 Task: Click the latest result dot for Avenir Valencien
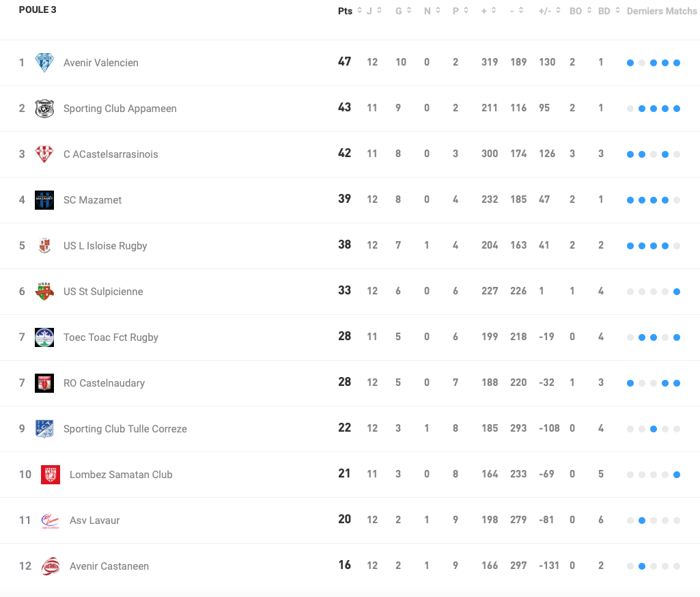coord(676,62)
